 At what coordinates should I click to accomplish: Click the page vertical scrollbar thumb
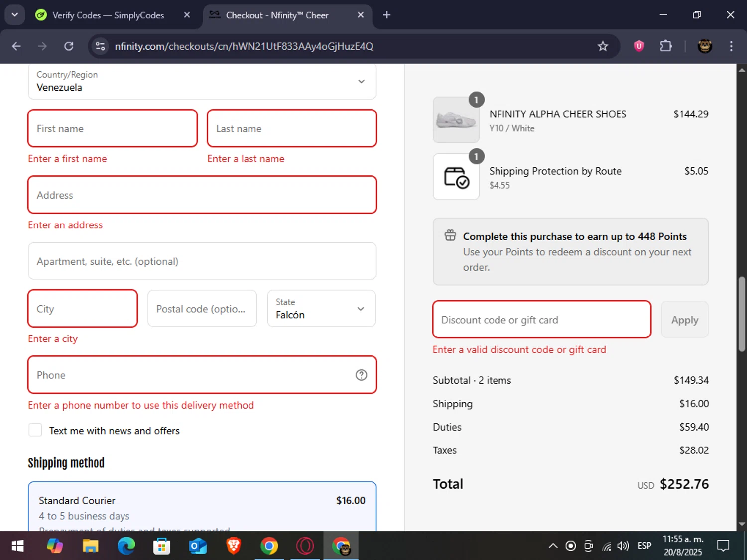click(x=742, y=314)
